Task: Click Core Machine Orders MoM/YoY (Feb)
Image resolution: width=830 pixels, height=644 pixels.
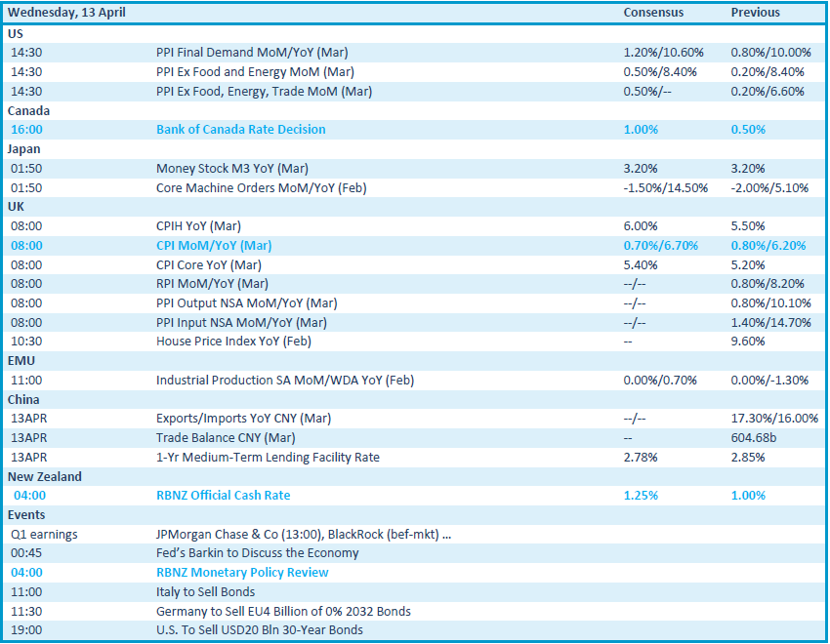Action: pos(262,187)
